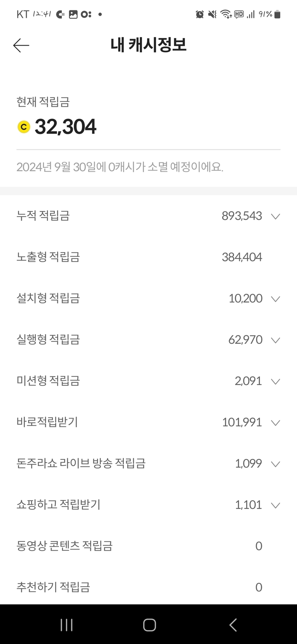Expand the 바로적립받기 chevron
The image size is (297, 644).
(x=275, y=423)
